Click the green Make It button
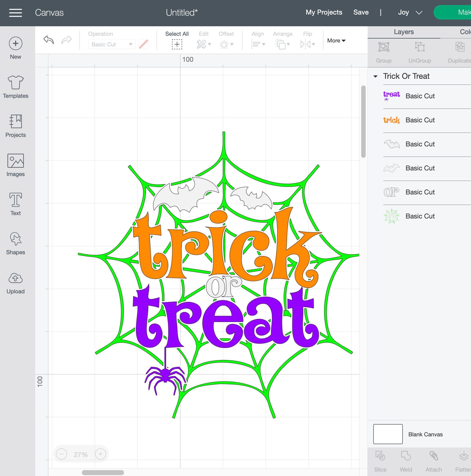The image size is (471, 476). point(452,12)
